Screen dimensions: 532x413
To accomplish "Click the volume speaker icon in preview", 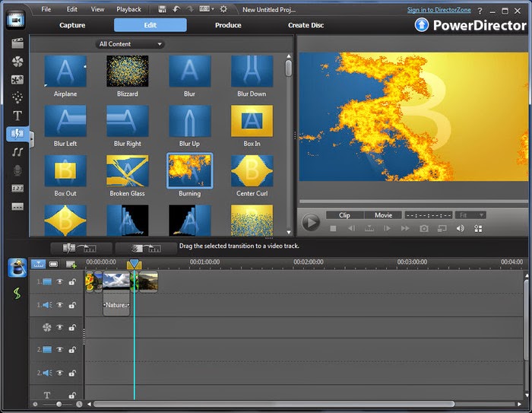I will click(x=460, y=229).
